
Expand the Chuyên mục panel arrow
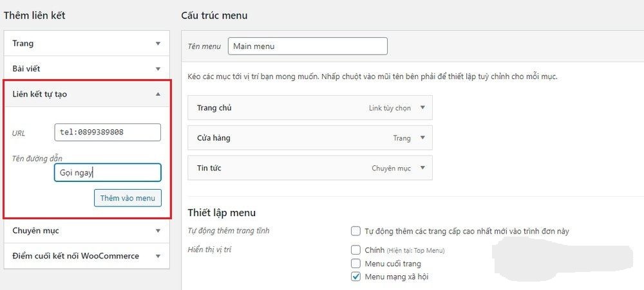(158, 230)
